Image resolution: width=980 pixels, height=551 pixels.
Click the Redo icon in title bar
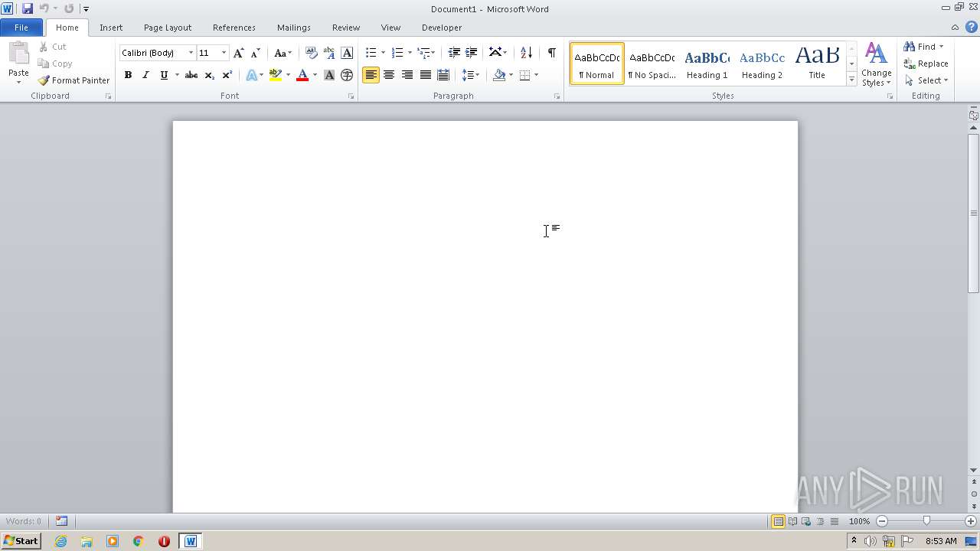[69, 8]
